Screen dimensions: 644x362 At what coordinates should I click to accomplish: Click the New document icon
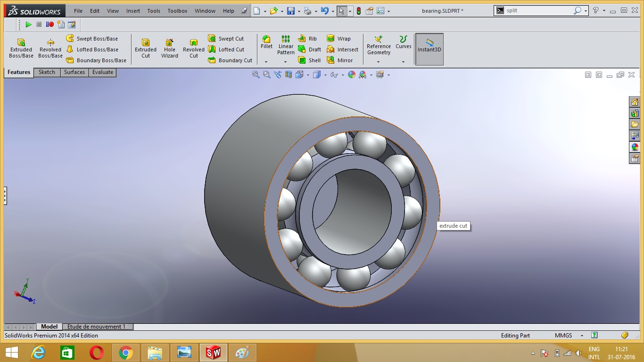(x=256, y=11)
